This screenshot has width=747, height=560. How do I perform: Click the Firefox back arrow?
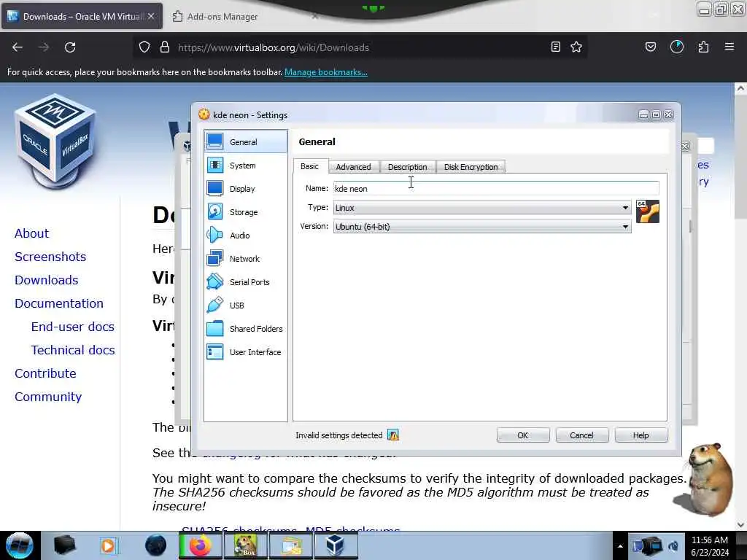18,47
